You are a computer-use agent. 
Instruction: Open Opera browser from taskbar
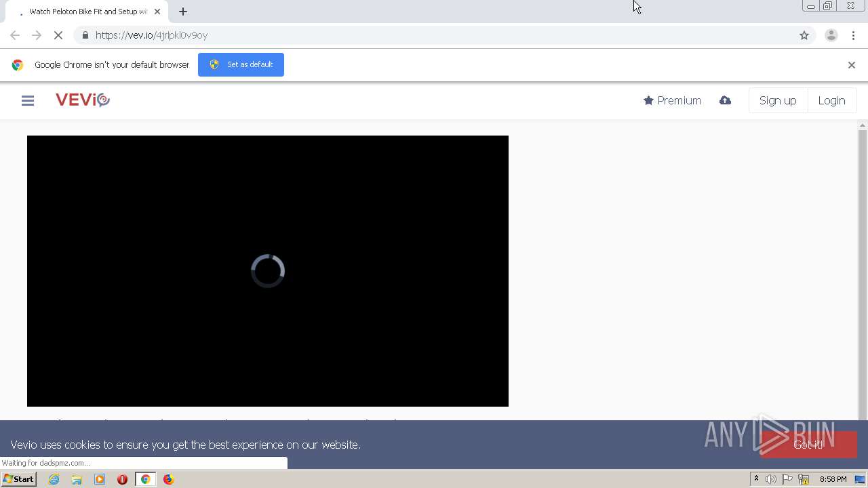(x=122, y=479)
